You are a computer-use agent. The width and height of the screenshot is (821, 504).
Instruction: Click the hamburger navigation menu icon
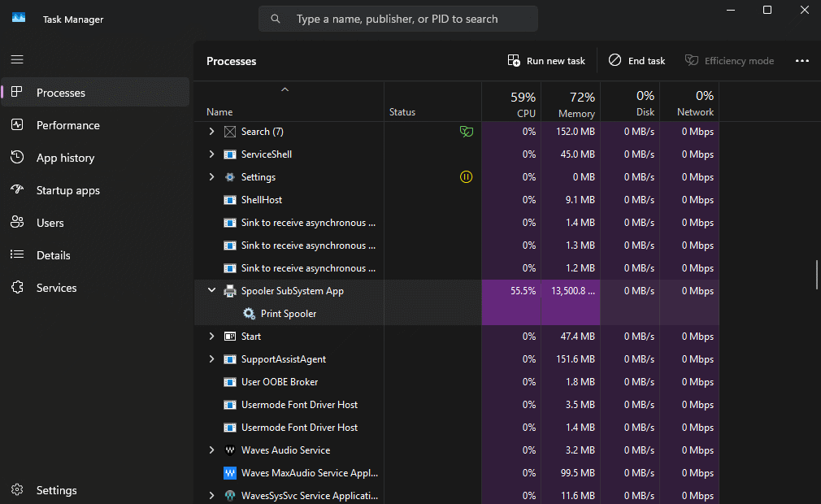(17, 59)
